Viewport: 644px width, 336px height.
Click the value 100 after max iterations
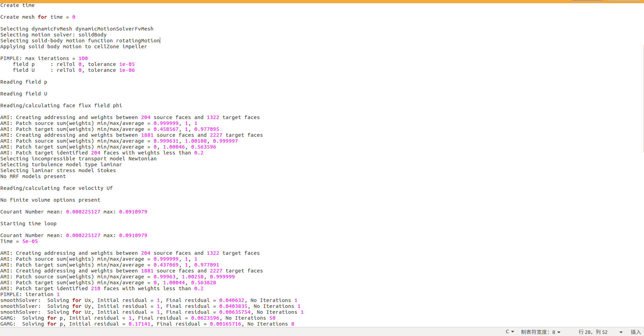coord(83,58)
